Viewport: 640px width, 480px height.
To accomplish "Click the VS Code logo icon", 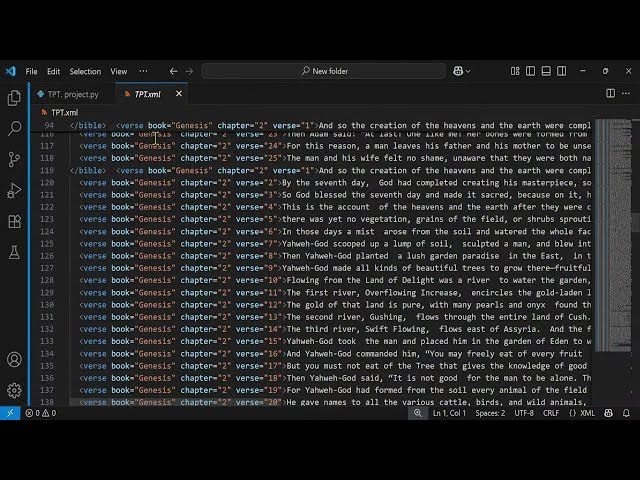I will tap(11, 71).
